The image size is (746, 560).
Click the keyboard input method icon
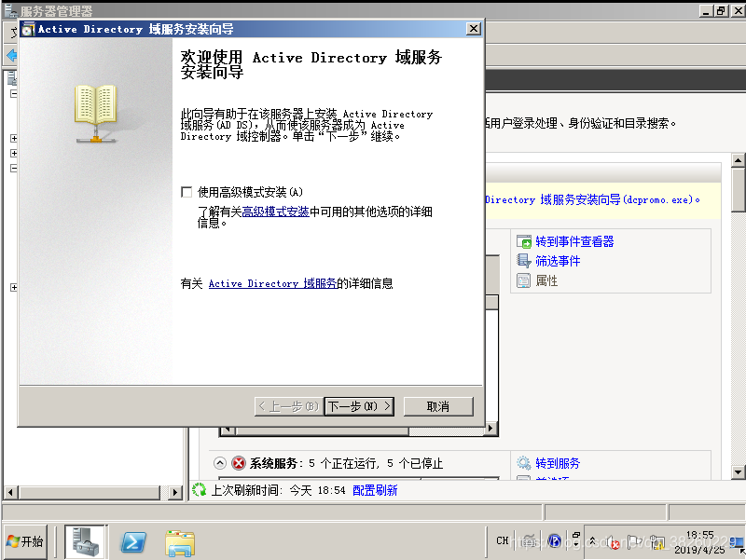[528, 541]
